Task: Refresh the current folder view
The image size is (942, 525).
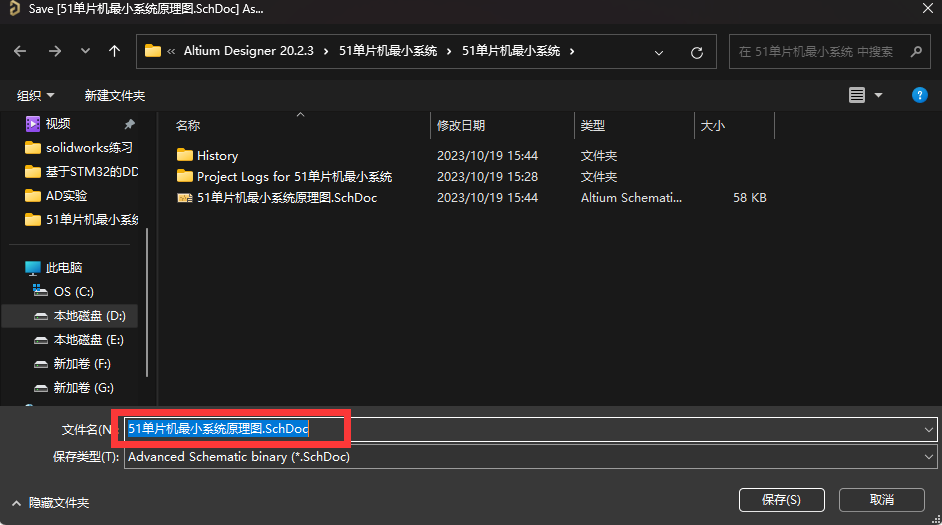Action: click(x=697, y=52)
